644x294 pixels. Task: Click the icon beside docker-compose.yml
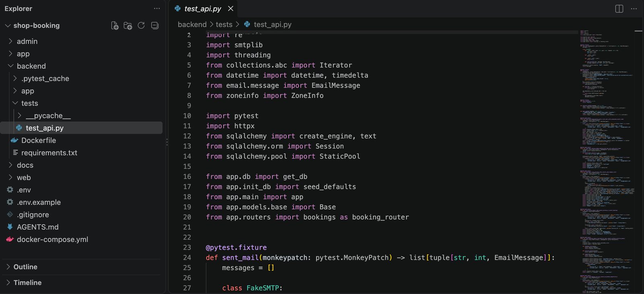tap(10, 239)
